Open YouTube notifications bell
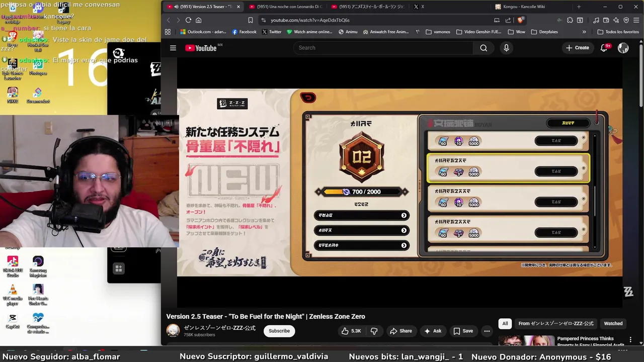This screenshot has width=644, height=362. [604, 48]
